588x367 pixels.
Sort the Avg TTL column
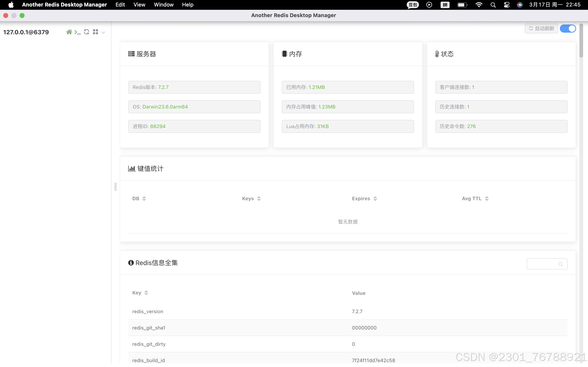[x=487, y=198]
